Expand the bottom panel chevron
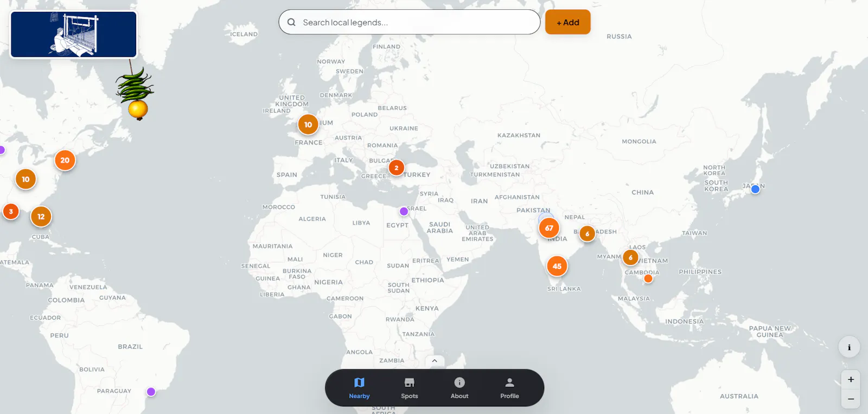 pos(435,361)
